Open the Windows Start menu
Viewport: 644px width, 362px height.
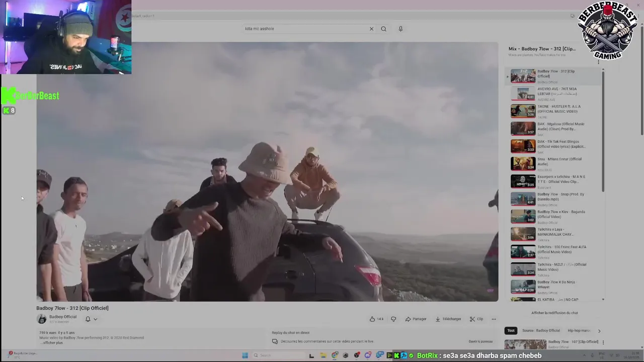pos(245,355)
